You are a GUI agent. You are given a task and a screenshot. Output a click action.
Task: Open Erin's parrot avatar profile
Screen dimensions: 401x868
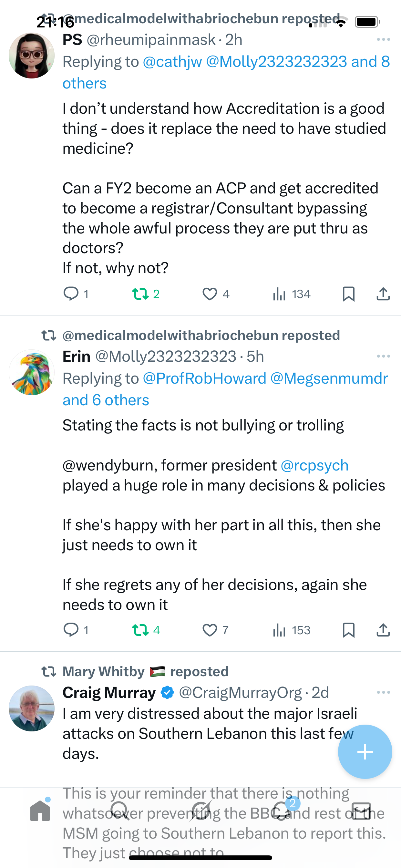point(32,372)
